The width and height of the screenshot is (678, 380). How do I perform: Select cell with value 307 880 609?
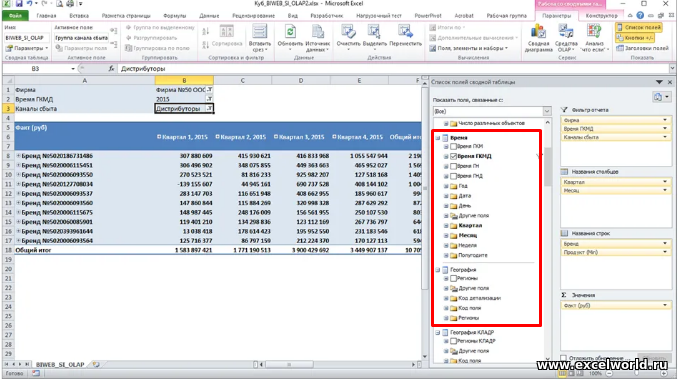pyautogui.click(x=184, y=156)
